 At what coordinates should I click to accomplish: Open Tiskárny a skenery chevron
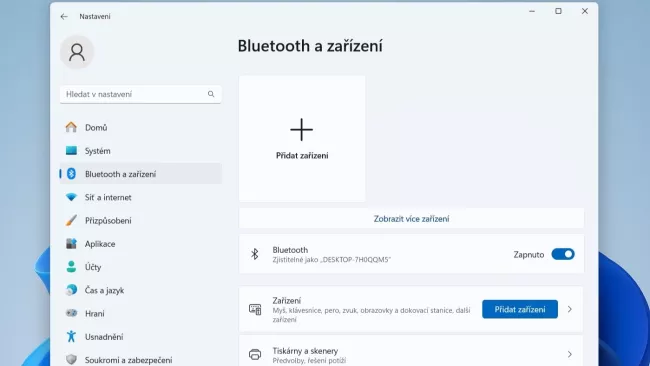(x=570, y=354)
